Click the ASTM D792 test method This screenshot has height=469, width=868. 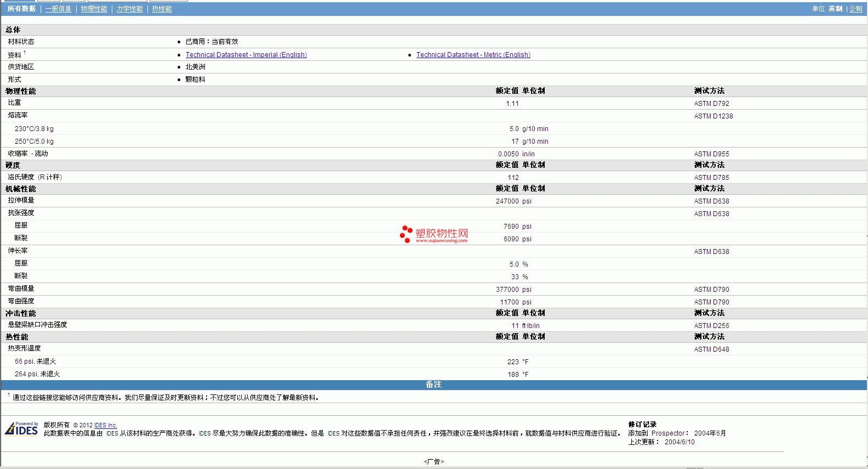point(712,104)
